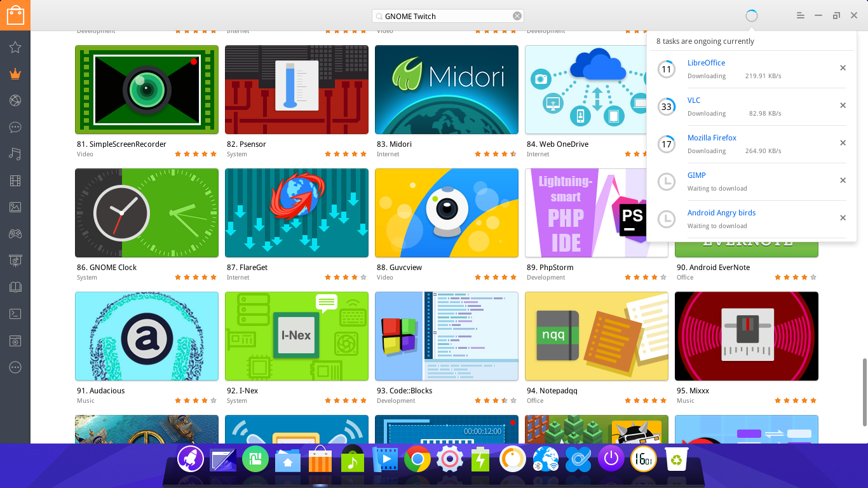Screen dimensions: 868x488
Task: Open the main menu in title bar
Action: [x=801, y=16]
